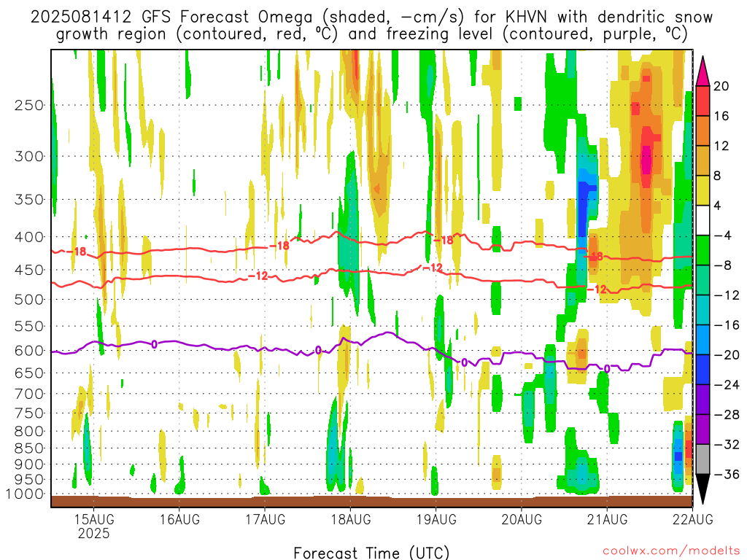
Task: Click the 650 pressure level label
Action: click(29, 373)
